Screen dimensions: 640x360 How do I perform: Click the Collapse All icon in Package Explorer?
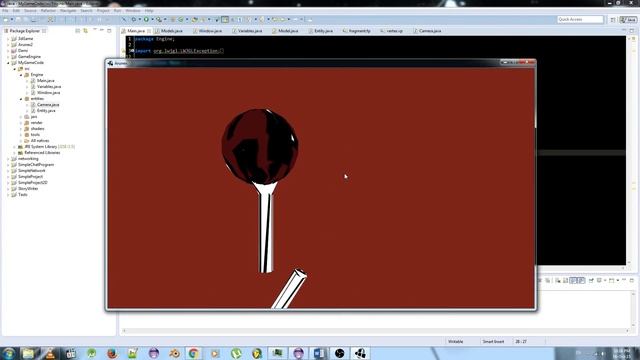tap(78, 31)
